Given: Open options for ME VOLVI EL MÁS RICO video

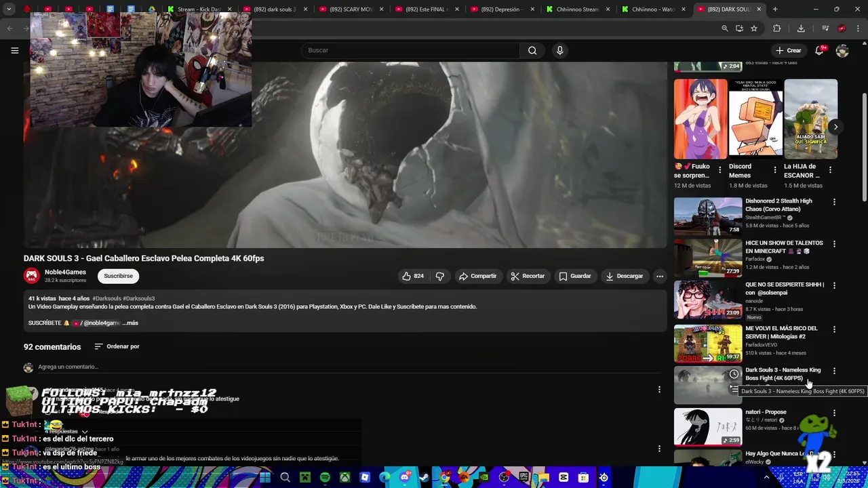Looking at the screenshot, I should tap(834, 329).
